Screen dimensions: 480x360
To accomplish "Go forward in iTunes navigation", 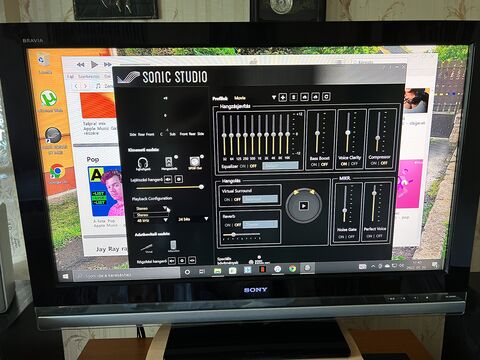I will [85, 86].
